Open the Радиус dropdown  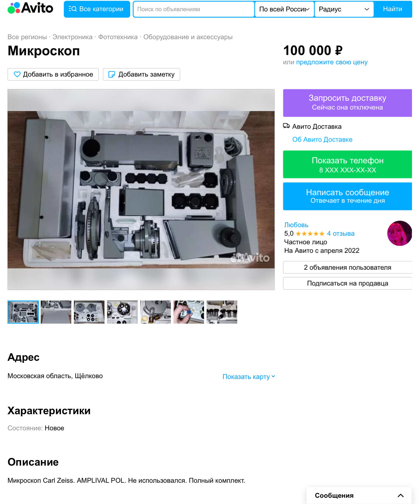tap(344, 9)
